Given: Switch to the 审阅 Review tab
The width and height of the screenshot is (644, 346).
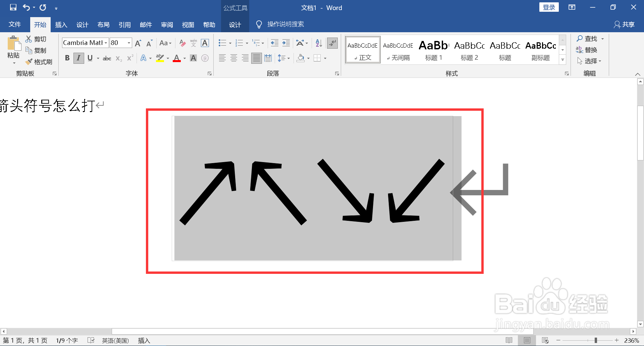Looking at the screenshot, I should (x=167, y=24).
